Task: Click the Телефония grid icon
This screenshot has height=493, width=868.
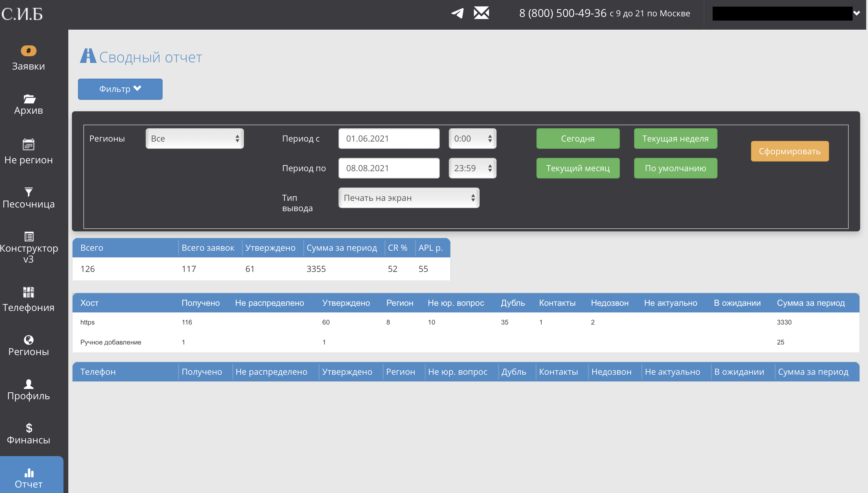Action: pyautogui.click(x=28, y=292)
